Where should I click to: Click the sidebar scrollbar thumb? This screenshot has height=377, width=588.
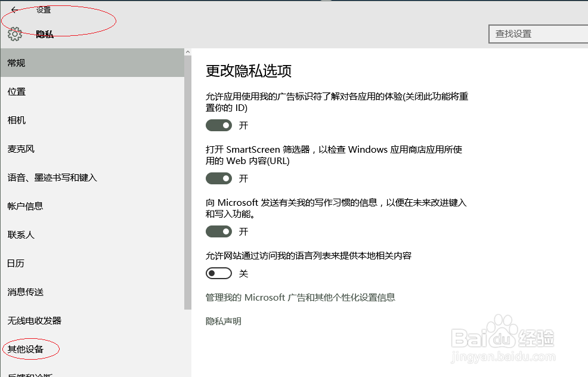click(188, 183)
